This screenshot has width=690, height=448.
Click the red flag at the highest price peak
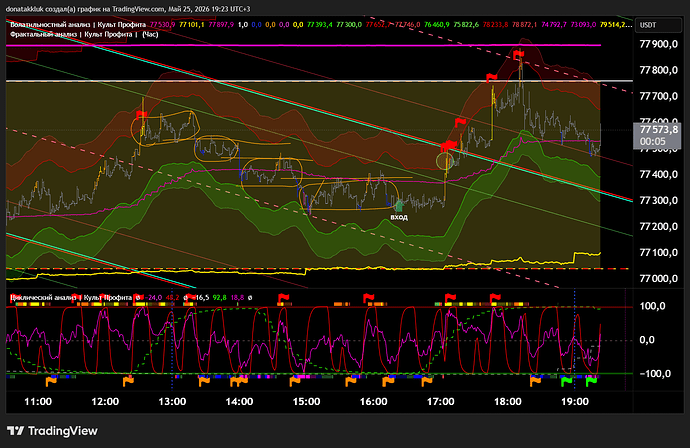pyautogui.click(x=519, y=55)
